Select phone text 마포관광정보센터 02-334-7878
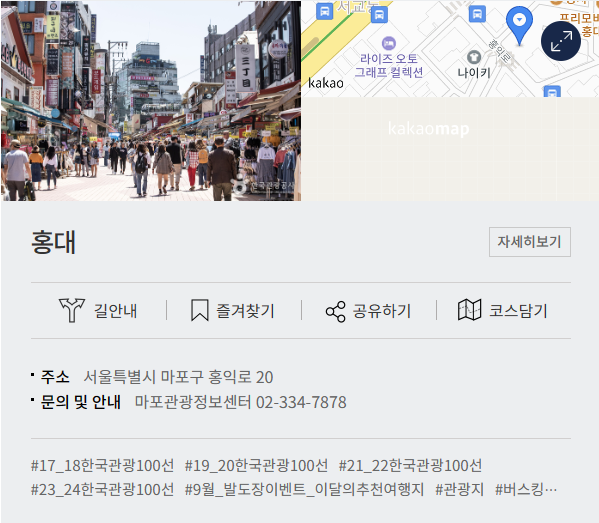The width and height of the screenshot is (599, 523). click(x=241, y=402)
